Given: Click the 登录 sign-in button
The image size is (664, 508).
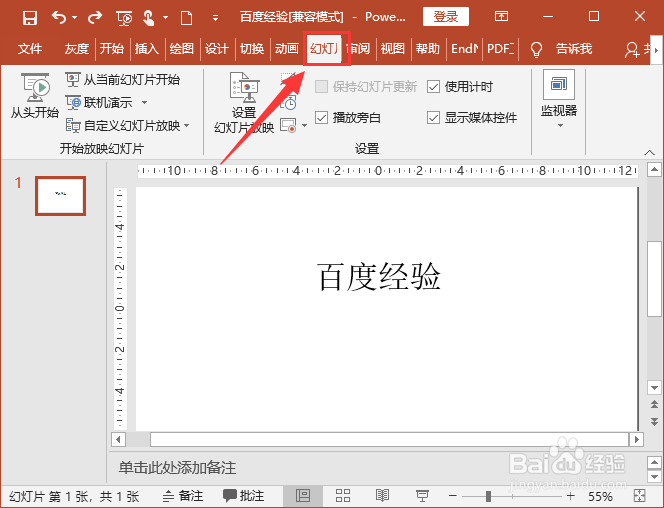Looking at the screenshot, I should point(445,17).
